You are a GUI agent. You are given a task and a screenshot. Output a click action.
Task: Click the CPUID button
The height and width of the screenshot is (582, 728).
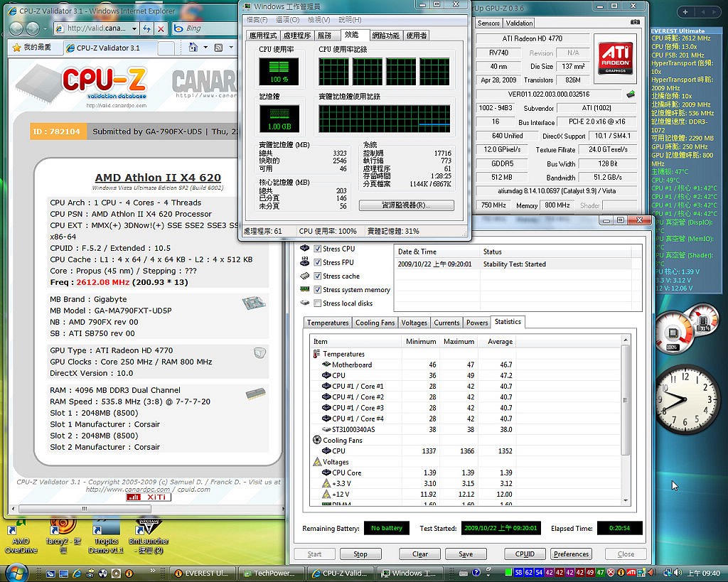(525, 554)
